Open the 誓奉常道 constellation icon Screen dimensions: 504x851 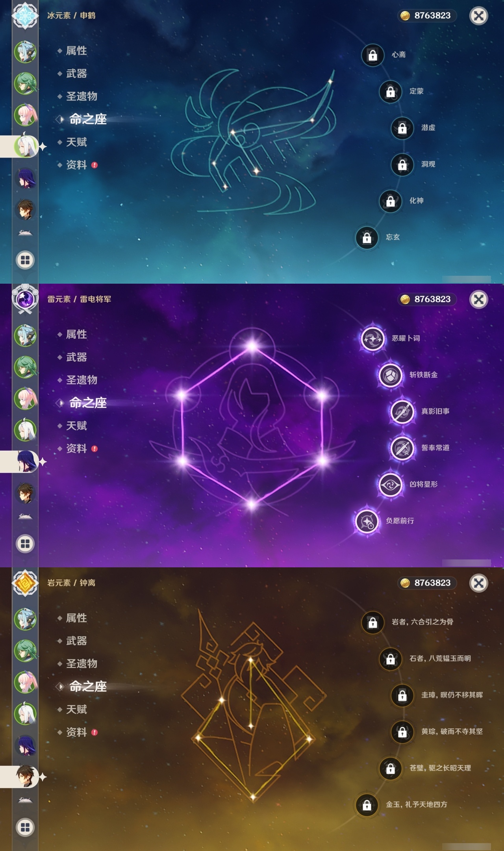click(x=402, y=448)
